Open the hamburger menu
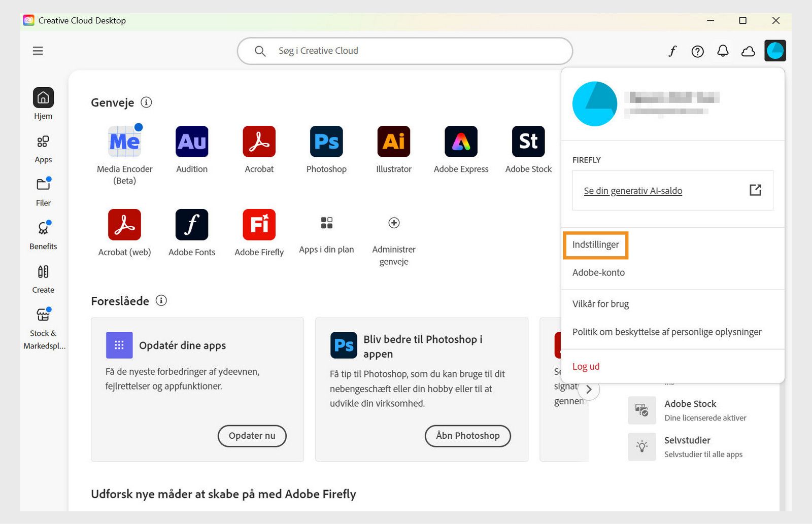812x524 pixels. [x=38, y=51]
